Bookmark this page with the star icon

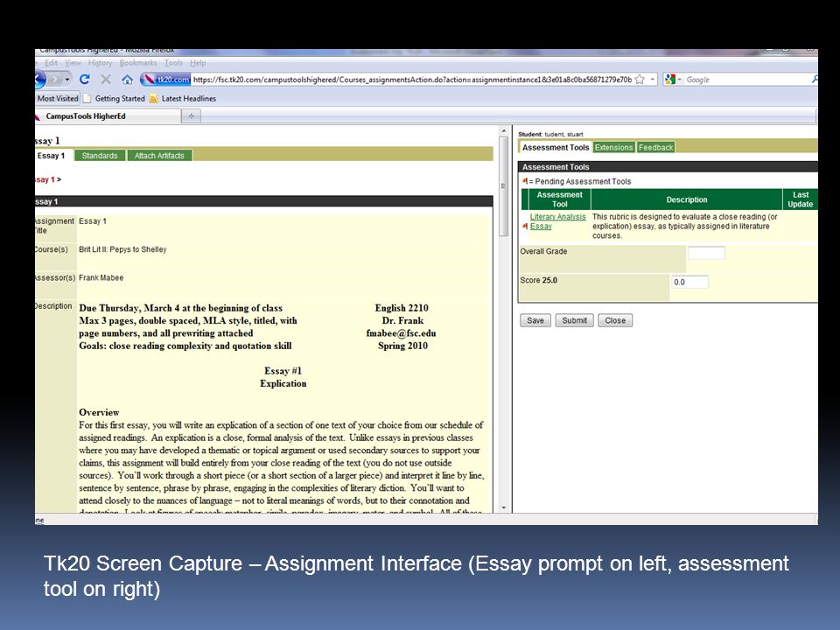tap(640, 80)
